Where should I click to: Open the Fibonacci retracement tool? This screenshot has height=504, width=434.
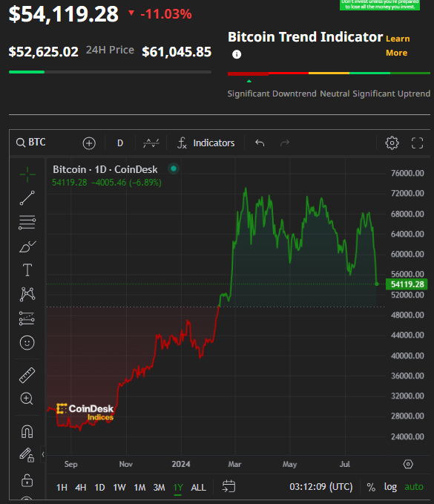click(x=27, y=222)
